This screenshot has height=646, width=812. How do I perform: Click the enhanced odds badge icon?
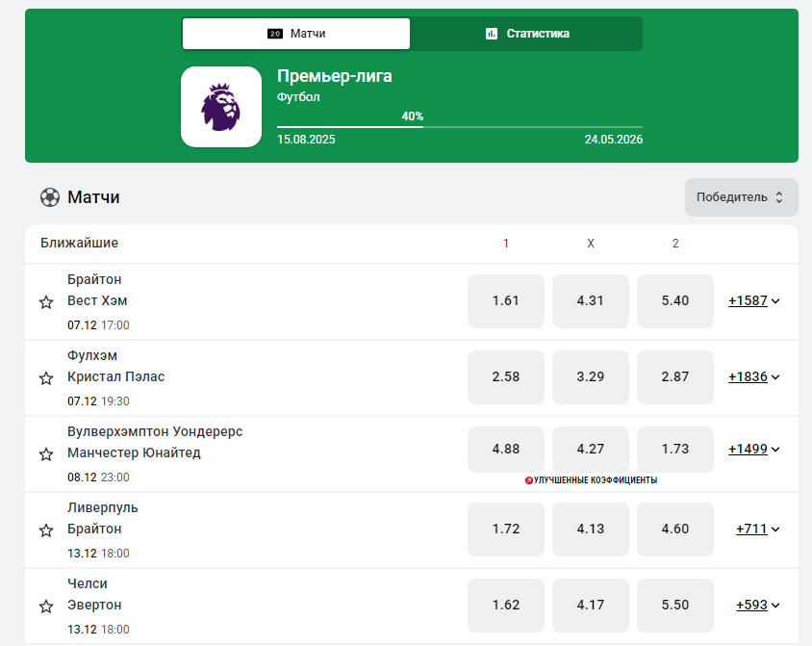(528, 480)
